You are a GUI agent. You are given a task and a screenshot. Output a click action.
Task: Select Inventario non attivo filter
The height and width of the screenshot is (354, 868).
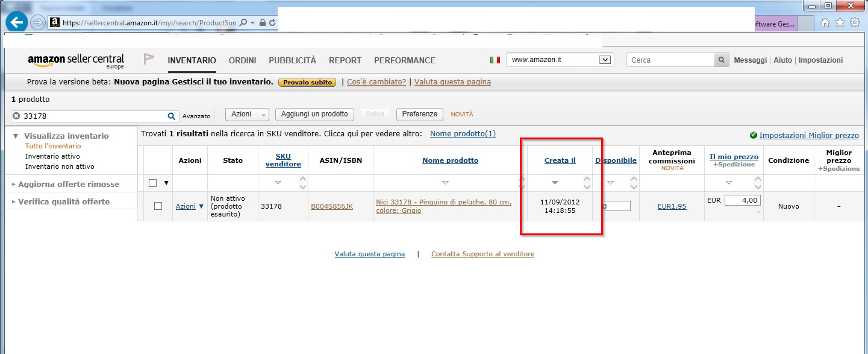click(x=60, y=166)
